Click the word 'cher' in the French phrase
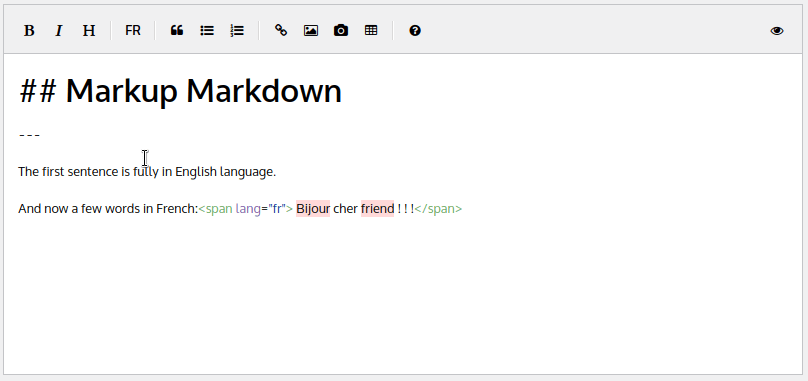Image resolution: width=808 pixels, height=381 pixels. click(345, 209)
